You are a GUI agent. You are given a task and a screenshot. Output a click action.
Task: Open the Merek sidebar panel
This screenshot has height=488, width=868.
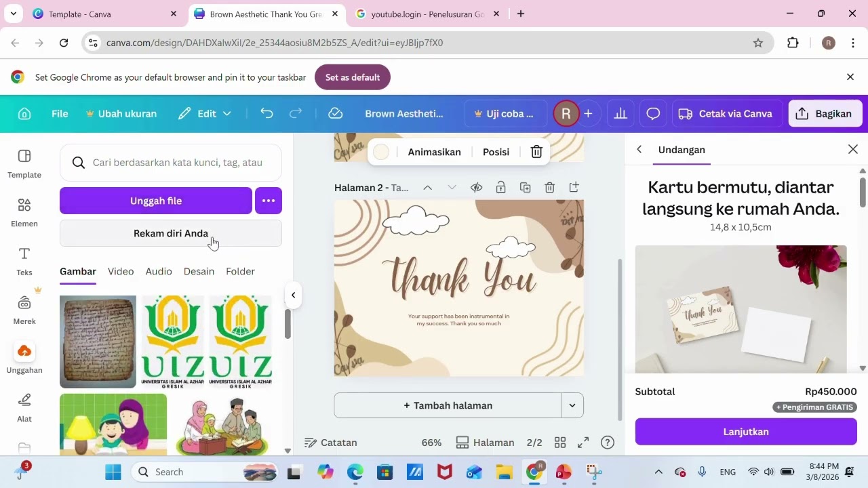click(24, 310)
